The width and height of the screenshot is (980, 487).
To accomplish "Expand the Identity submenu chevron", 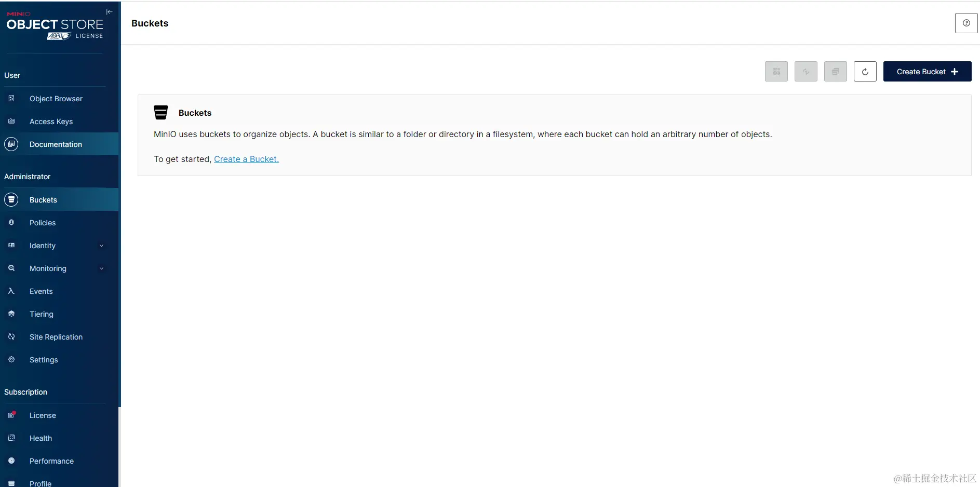I will 102,246.
